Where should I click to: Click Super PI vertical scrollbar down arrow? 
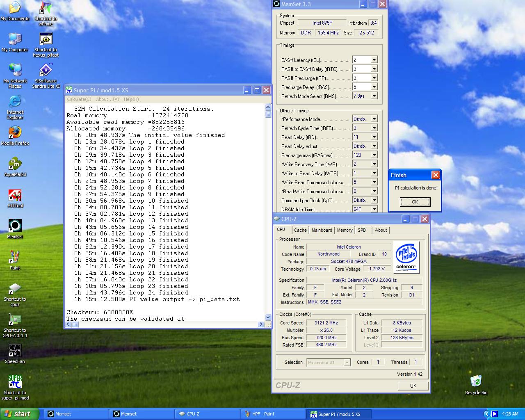tap(268, 317)
